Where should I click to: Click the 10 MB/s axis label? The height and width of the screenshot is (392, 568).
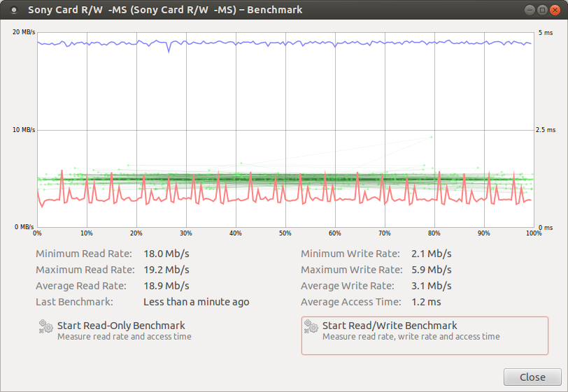(24, 130)
